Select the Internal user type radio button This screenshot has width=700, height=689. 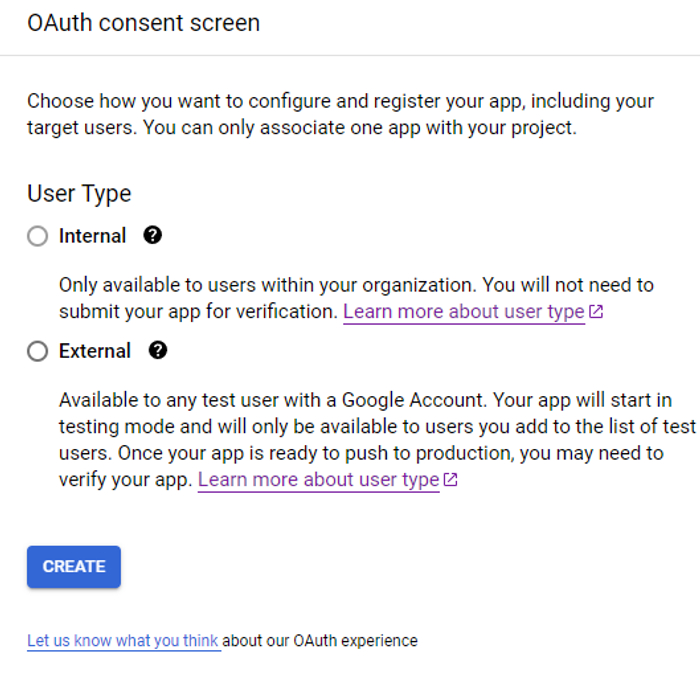pos(38,236)
